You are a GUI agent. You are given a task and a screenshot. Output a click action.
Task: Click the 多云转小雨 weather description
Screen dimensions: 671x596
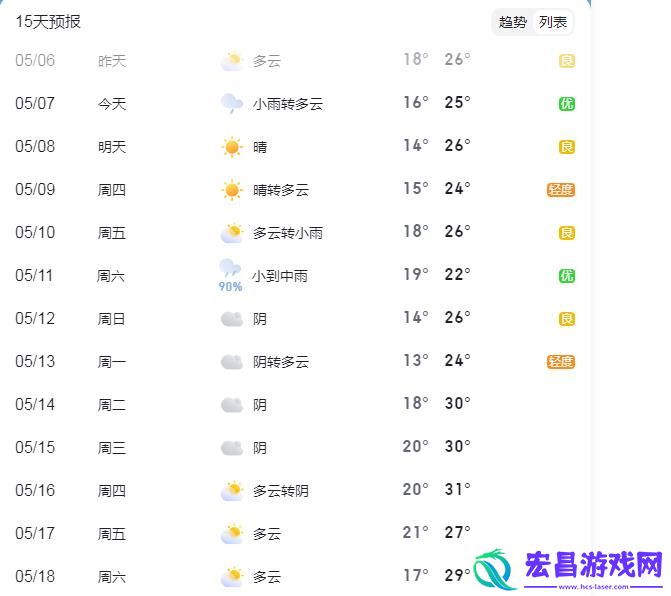click(x=288, y=233)
